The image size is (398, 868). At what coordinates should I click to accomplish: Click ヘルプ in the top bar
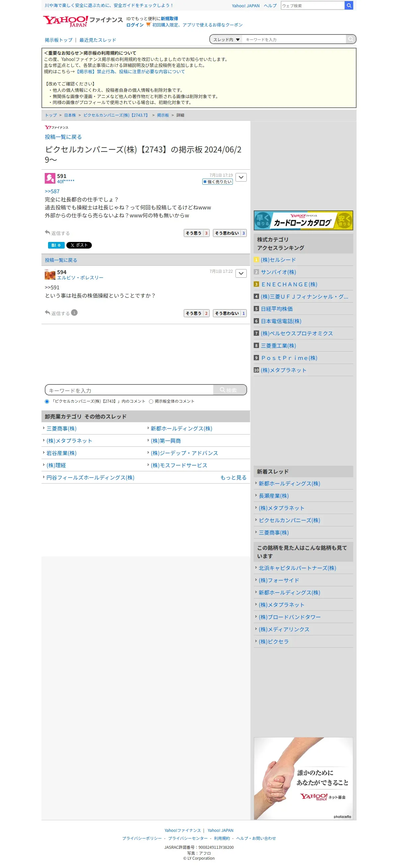[x=270, y=6]
